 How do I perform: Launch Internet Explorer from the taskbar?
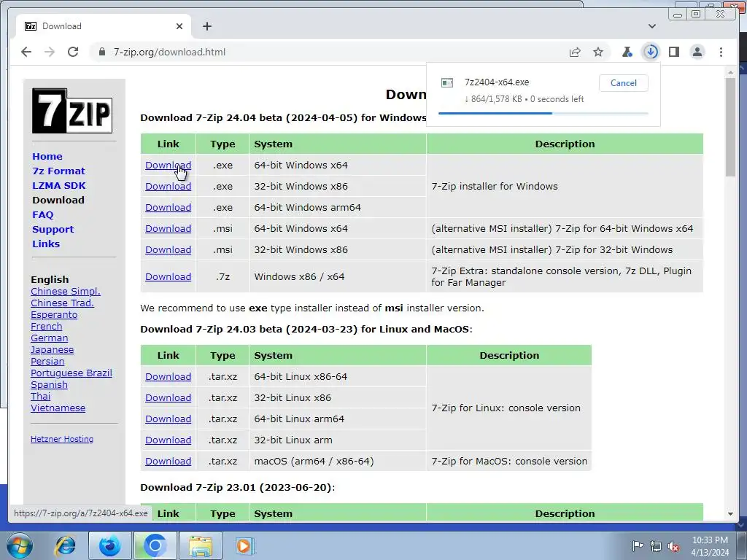[x=65, y=545]
